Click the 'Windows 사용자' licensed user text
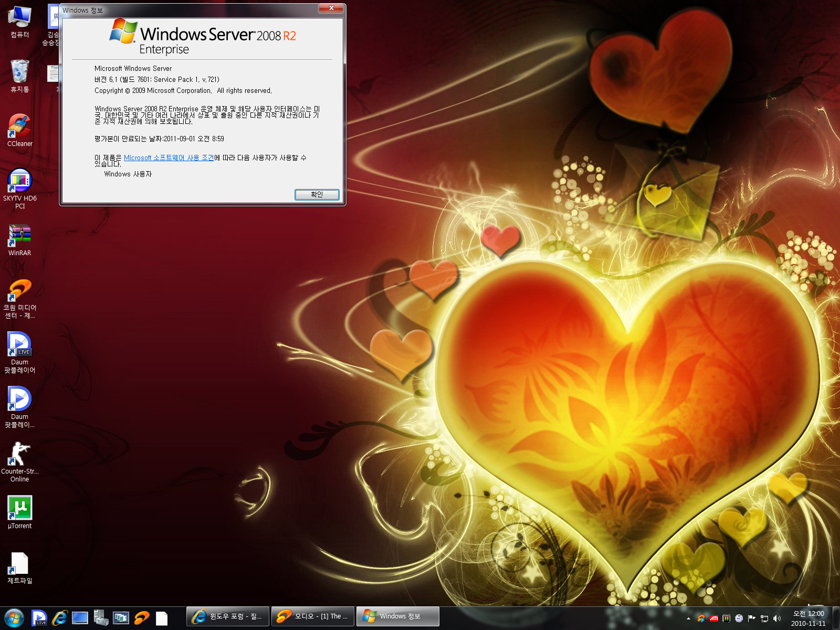 128,174
